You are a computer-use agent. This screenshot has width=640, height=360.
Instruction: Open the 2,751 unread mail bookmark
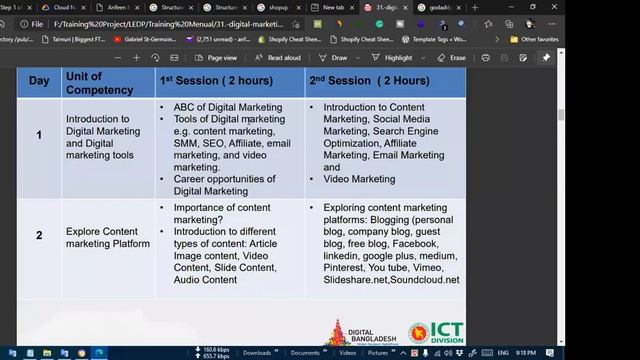click(218, 40)
